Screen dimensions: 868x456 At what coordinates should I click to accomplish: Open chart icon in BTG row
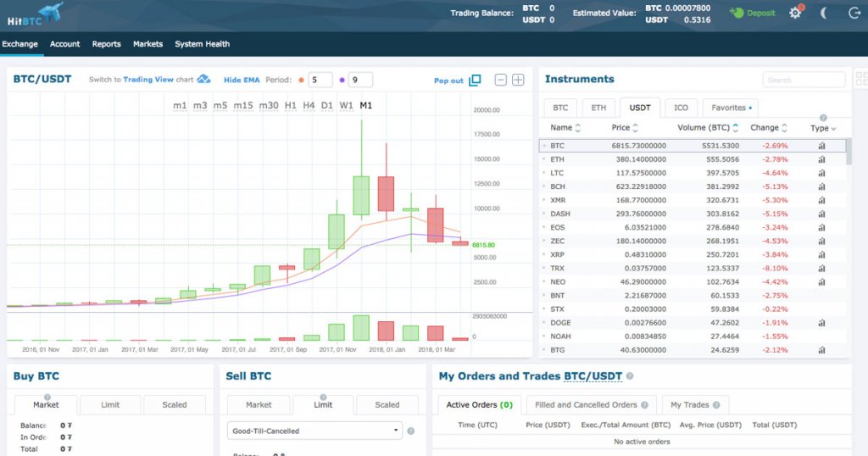[x=821, y=350]
